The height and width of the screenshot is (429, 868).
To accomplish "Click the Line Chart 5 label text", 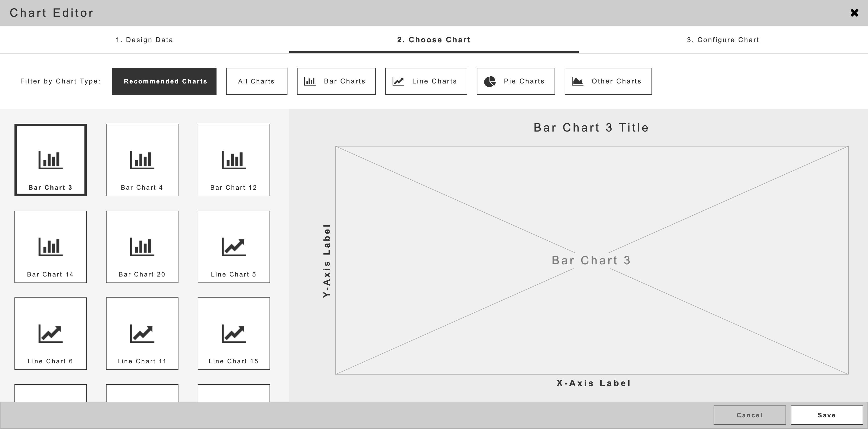I will tap(234, 275).
